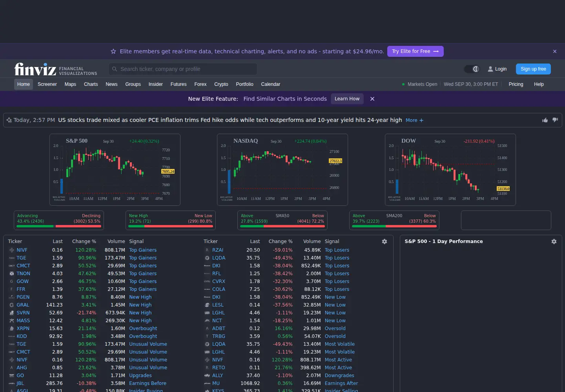The height and width of the screenshot is (392, 565).
Task: Click Try Elite for Free button
Action: [x=416, y=51]
